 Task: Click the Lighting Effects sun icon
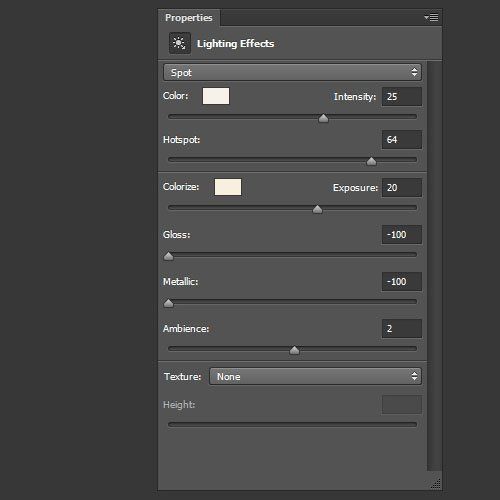[x=180, y=43]
